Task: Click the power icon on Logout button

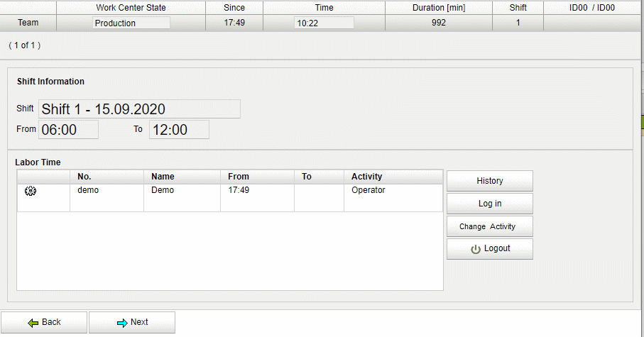Action: (x=476, y=249)
